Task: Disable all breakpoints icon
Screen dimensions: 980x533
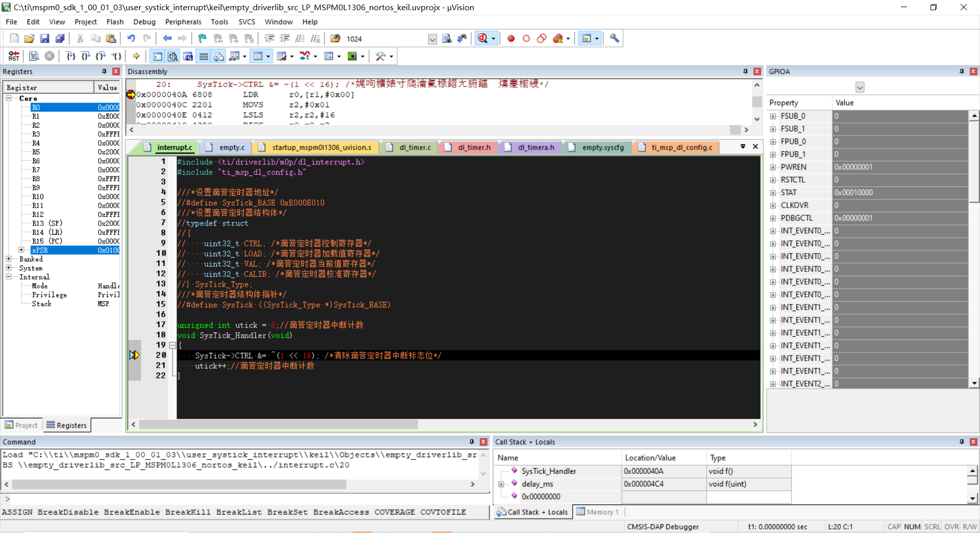Action: [x=542, y=38]
